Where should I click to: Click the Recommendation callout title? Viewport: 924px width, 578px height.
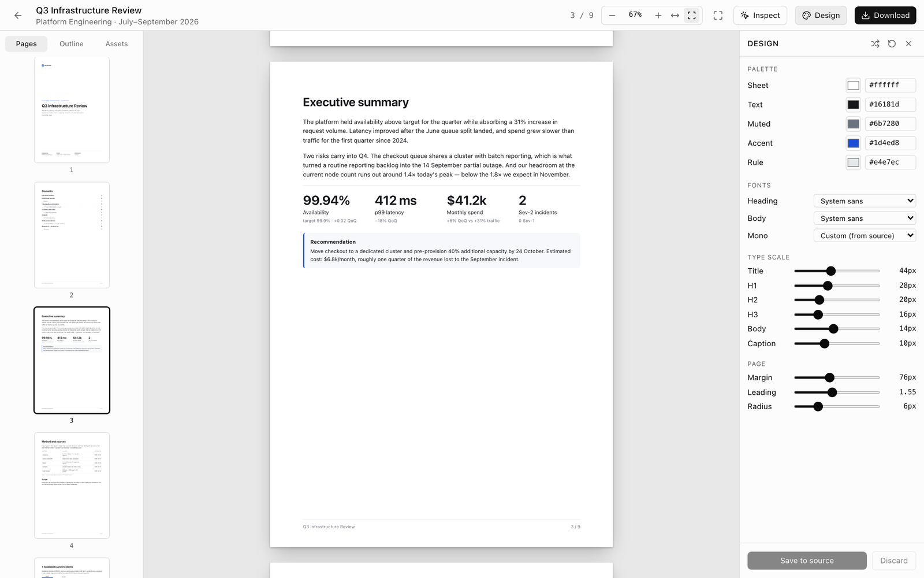333,242
